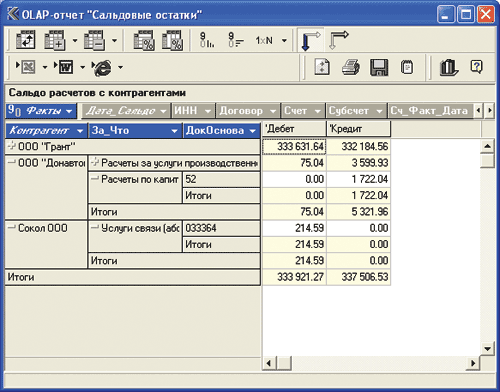
Task: Toggle the blue downward arrow direction button
Action: tap(310, 40)
